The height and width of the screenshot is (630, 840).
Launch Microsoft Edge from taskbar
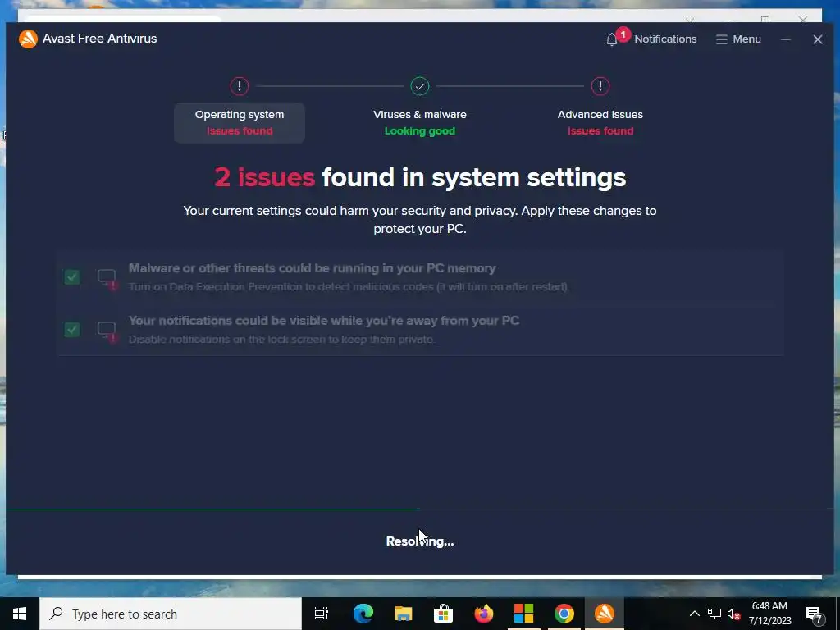point(363,614)
